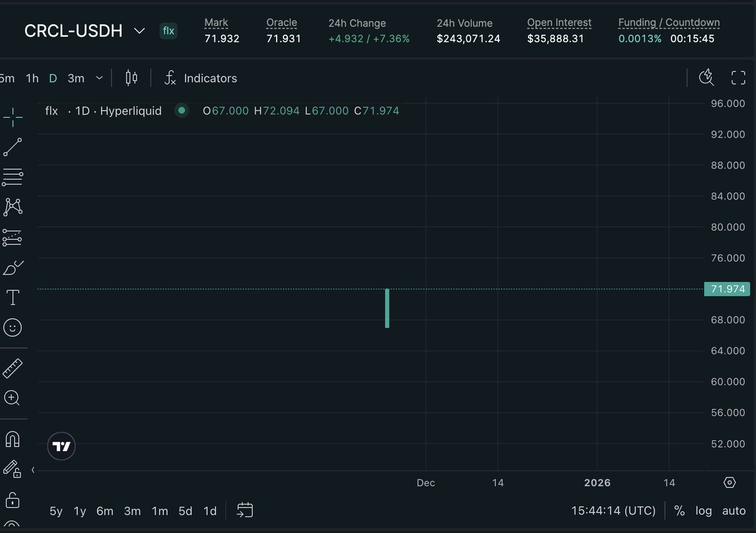Toggle lock all drawings

tap(13, 500)
